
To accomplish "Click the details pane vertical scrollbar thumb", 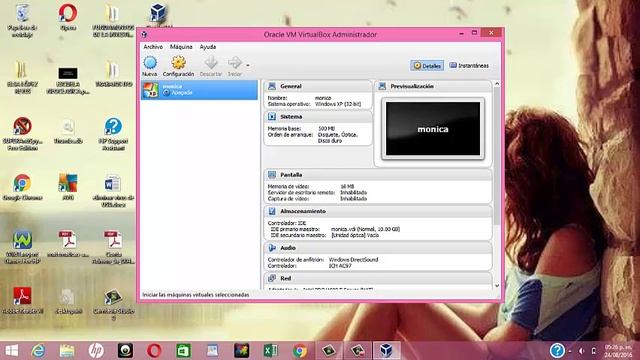I will point(497,156).
